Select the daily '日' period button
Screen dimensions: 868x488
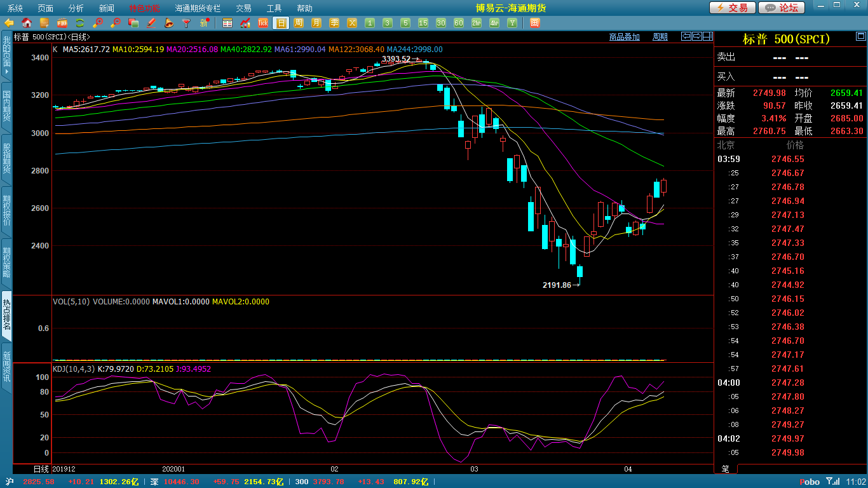(x=281, y=23)
